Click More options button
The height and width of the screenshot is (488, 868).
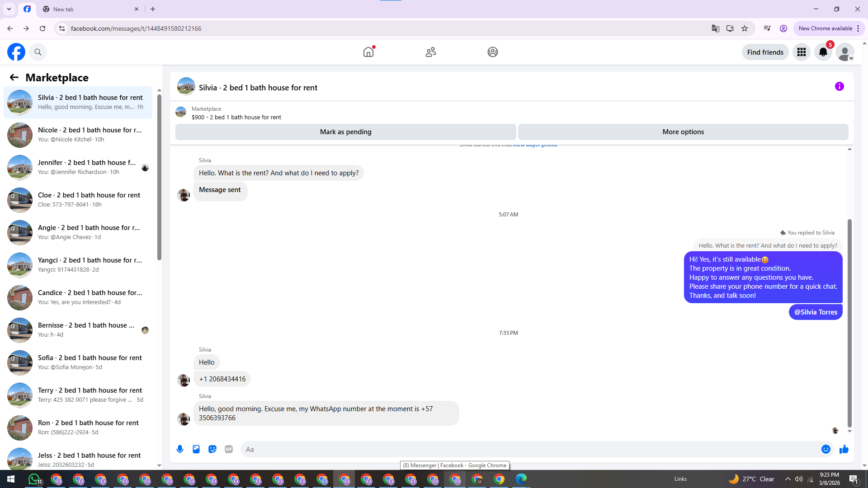pyautogui.click(x=683, y=132)
